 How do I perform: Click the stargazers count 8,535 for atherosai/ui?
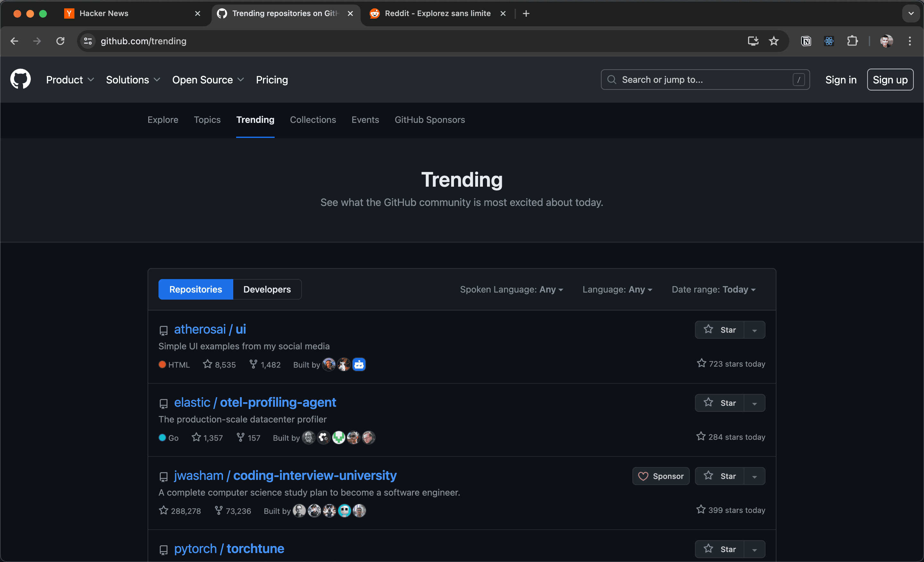coord(219,364)
